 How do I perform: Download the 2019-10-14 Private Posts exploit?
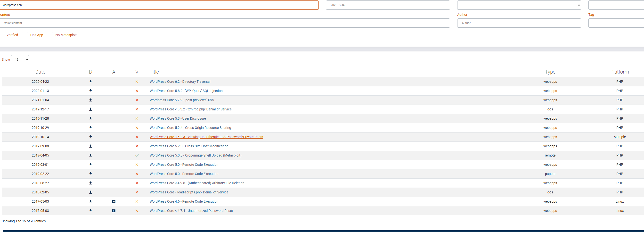pos(90,137)
